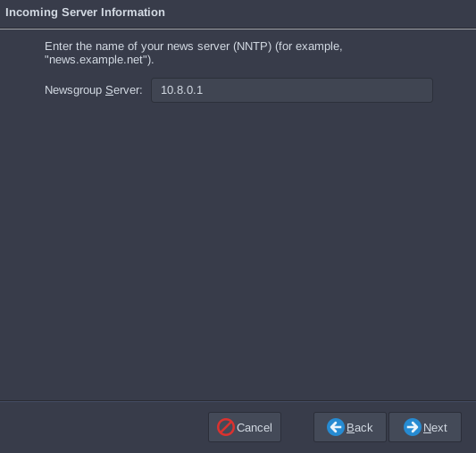
Task: Click the 10.8.0.1 text in server field
Action: pyautogui.click(x=181, y=90)
